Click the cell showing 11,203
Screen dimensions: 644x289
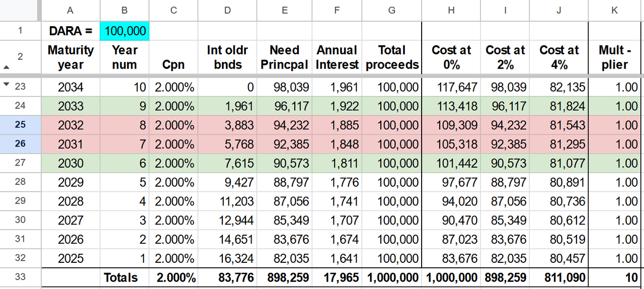click(227, 201)
